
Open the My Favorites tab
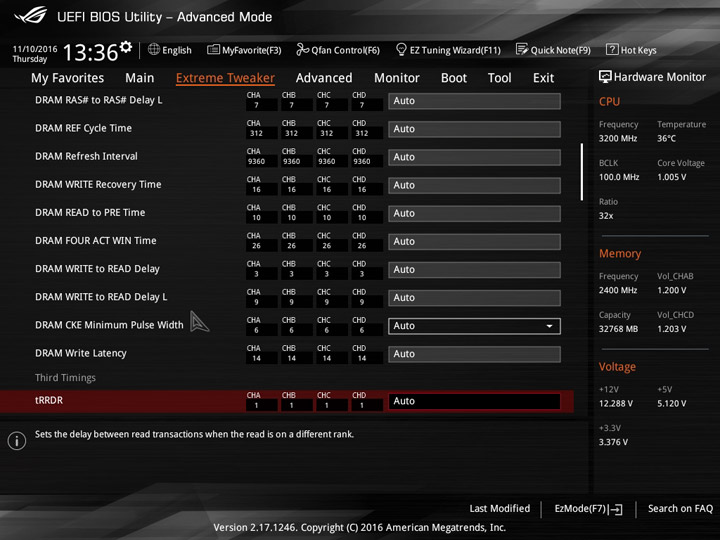pyautogui.click(x=68, y=78)
